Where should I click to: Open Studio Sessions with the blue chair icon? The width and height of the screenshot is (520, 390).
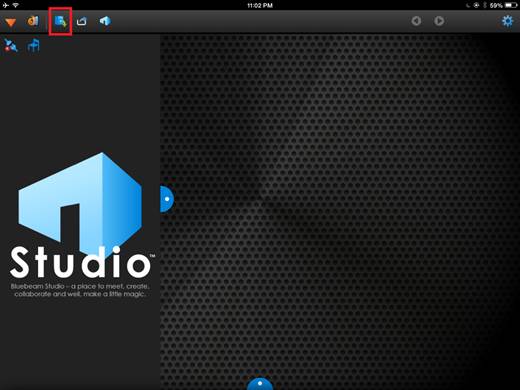tap(33, 45)
